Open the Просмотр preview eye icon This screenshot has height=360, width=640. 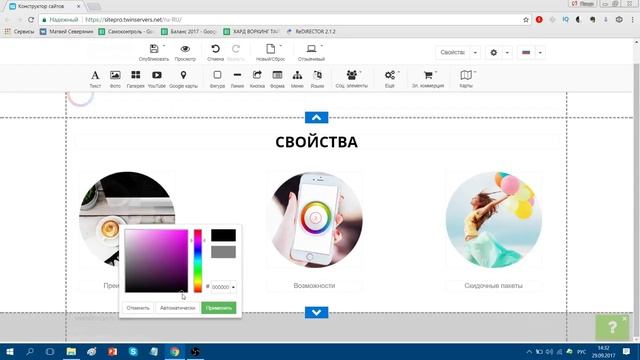(x=185, y=49)
